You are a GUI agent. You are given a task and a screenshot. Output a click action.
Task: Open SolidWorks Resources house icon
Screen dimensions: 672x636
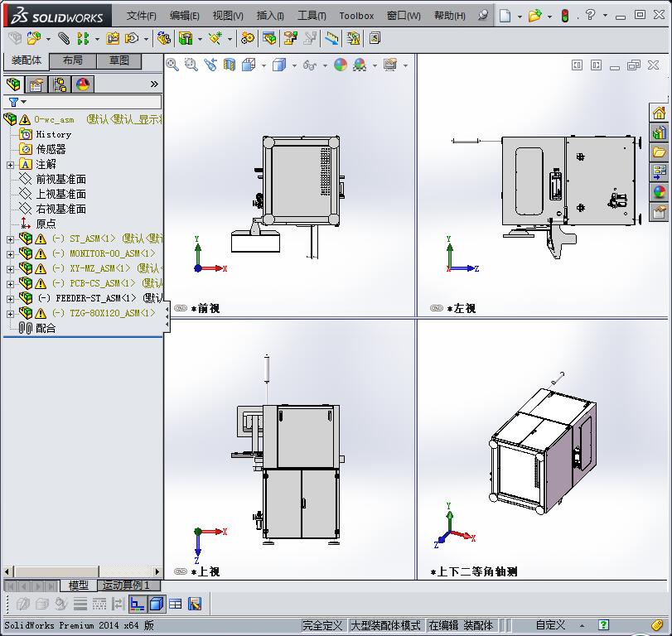pyautogui.click(x=659, y=113)
